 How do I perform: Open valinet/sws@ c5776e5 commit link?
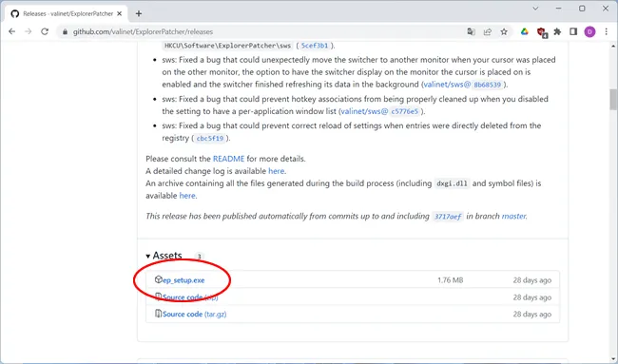[380, 111]
